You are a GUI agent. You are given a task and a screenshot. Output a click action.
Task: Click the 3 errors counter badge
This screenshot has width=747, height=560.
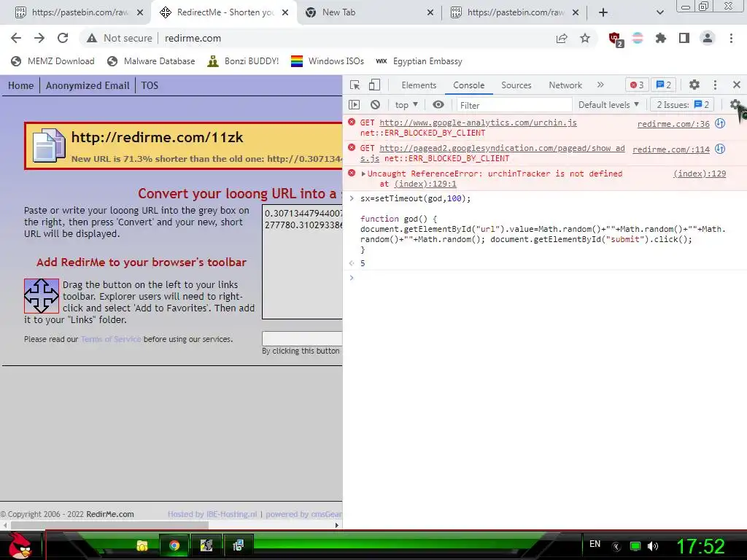(x=636, y=85)
